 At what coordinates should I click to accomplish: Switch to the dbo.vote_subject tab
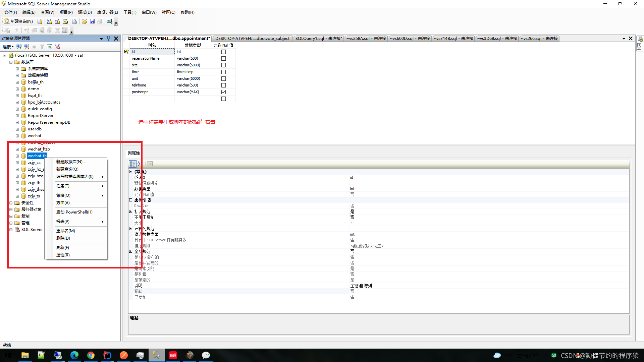(x=252, y=39)
